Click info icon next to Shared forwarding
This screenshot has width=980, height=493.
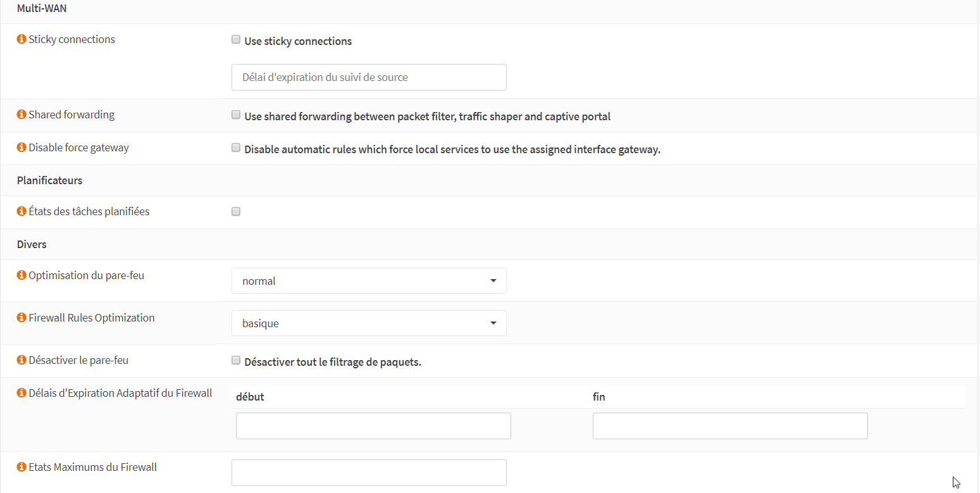point(22,115)
